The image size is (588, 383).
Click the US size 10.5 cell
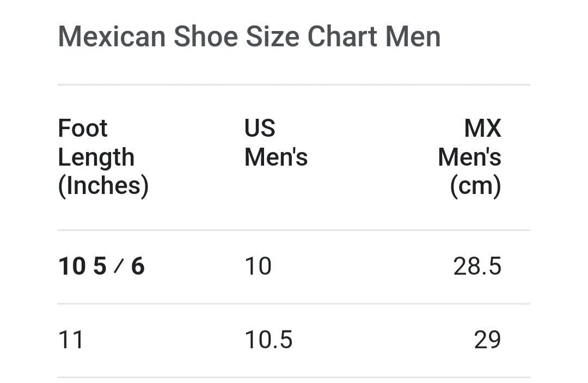click(268, 340)
